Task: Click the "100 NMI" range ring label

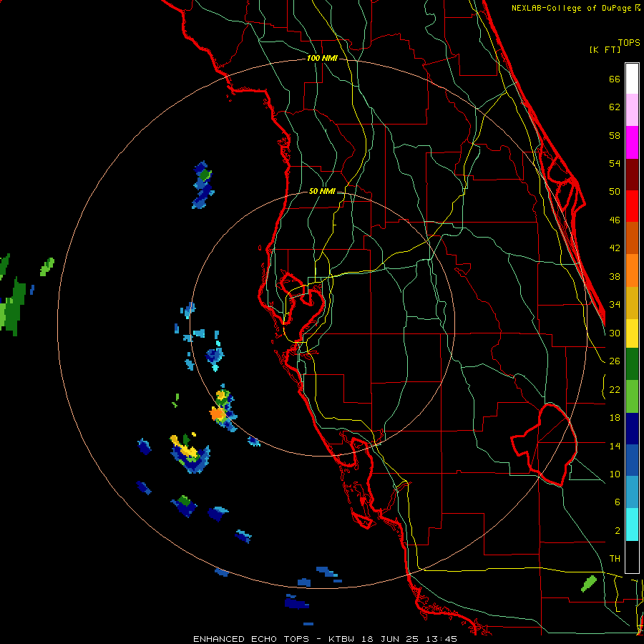Action: click(x=322, y=58)
